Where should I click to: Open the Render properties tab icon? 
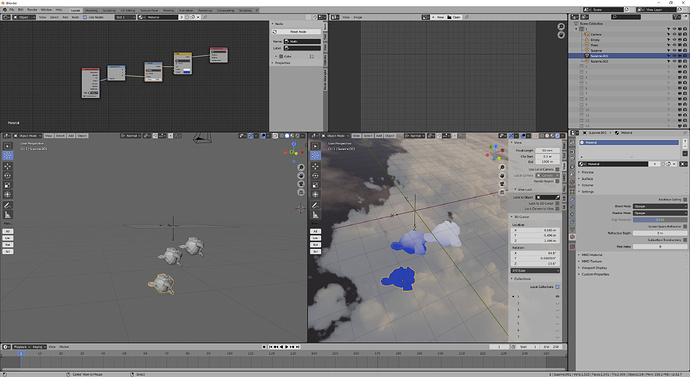pyautogui.click(x=572, y=151)
